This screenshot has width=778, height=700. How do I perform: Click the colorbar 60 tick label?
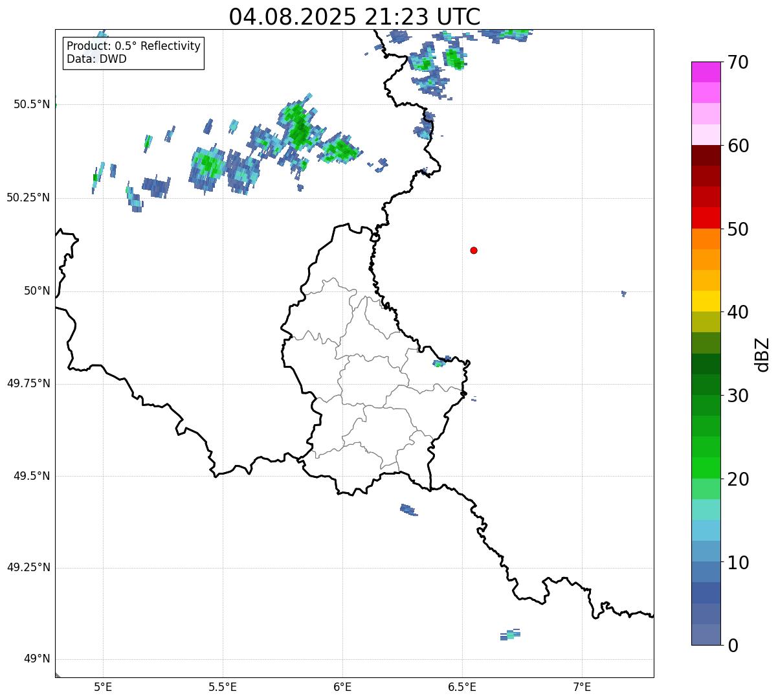pyautogui.click(x=738, y=146)
